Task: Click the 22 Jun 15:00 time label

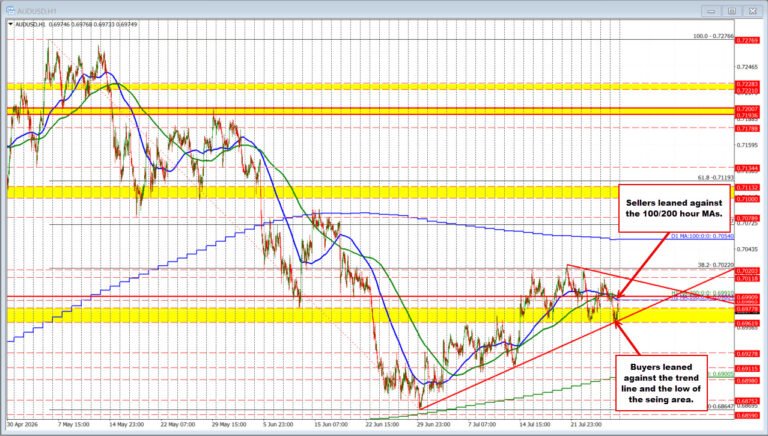Action: tap(383, 424)
